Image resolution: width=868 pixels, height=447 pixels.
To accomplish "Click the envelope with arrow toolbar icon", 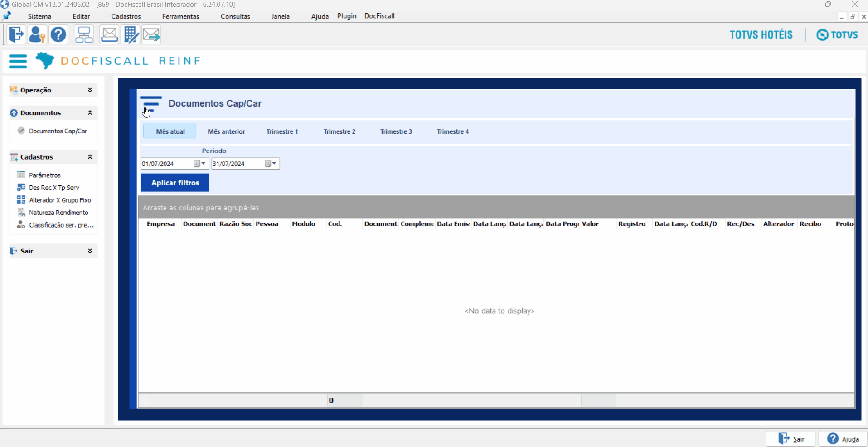I will 151,34.
